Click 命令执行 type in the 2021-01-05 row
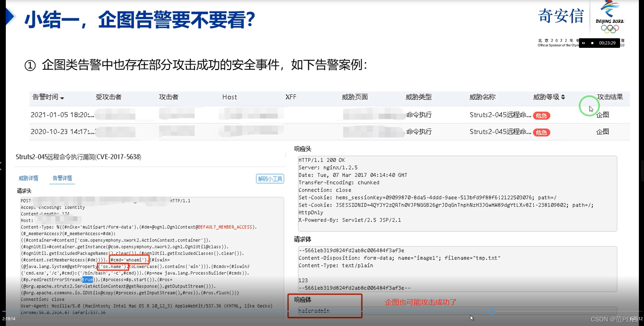644x326 pixels. 419,115
